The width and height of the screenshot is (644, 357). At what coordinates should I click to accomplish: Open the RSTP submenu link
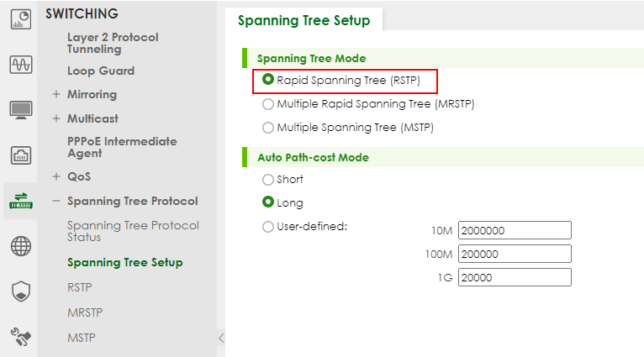(x=79, y=287)
